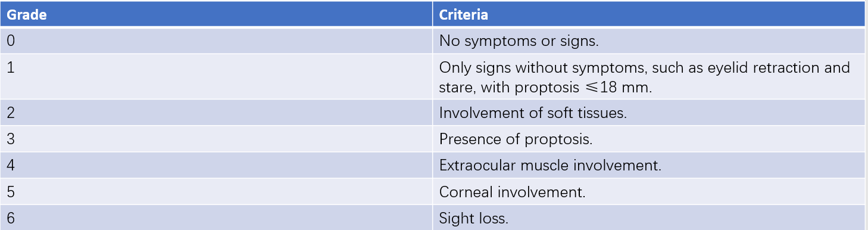Select the Grade 3 cell

(x=216, y=139)
